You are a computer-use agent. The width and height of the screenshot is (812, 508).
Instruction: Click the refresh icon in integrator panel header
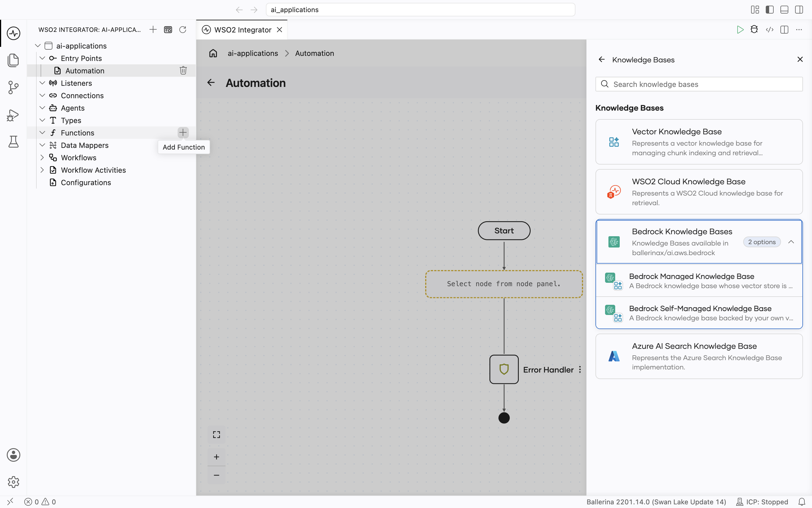click(x=183, y=30)
